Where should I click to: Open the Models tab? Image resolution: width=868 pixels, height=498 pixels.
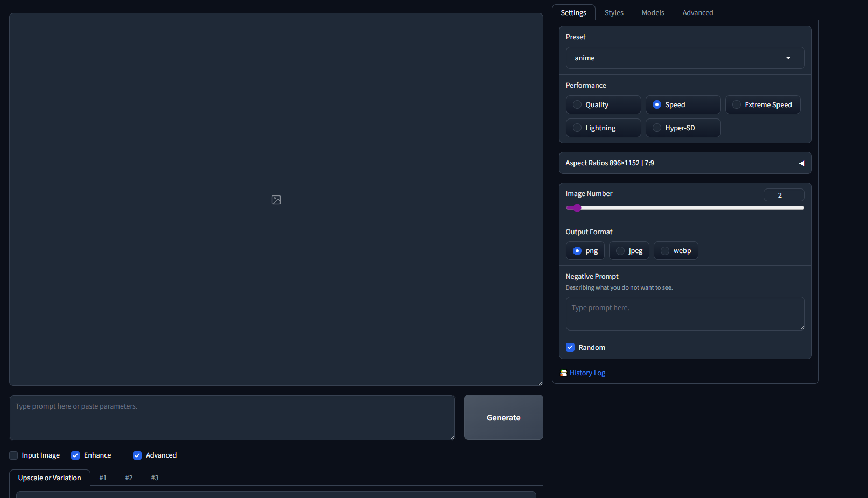click(x=653, y=13)
